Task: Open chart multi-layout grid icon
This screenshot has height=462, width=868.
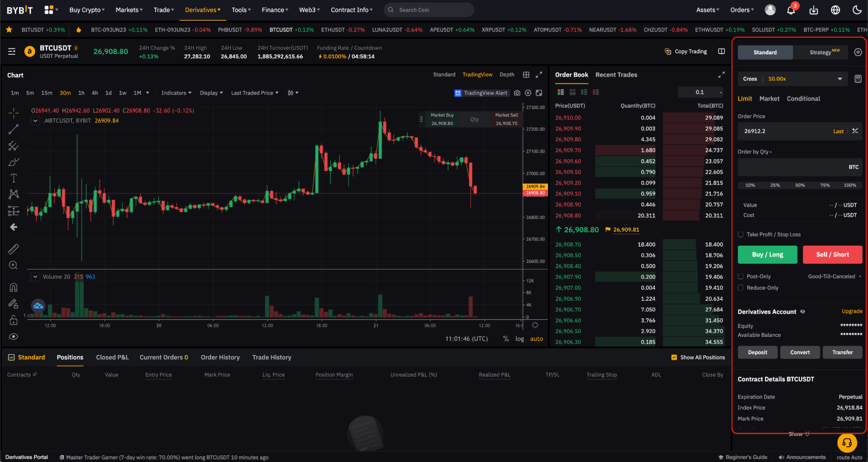Action: [x=526, y=75]
